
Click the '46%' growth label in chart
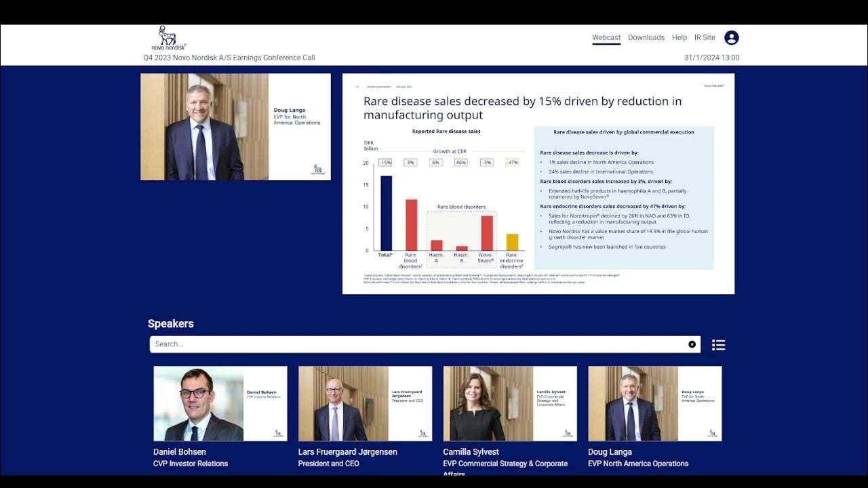click(461, 163)
